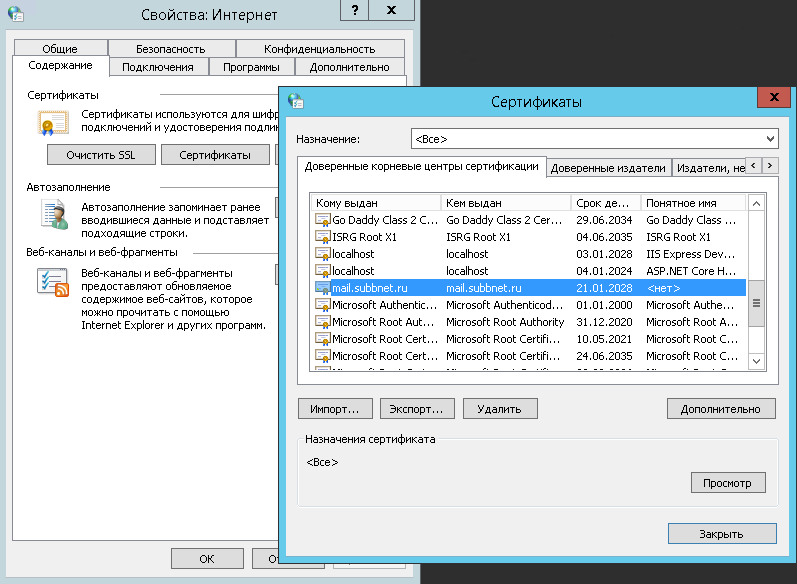This screenshot has height=584, width=797.
Task: Click the Certificates dialog title bar icon
Action: click(x=295, y=101)
